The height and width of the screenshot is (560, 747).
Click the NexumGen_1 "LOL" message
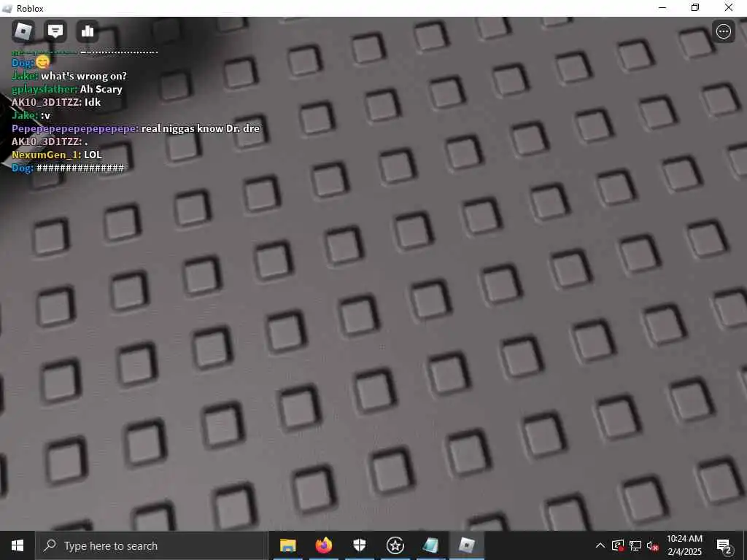click(57, 155)
